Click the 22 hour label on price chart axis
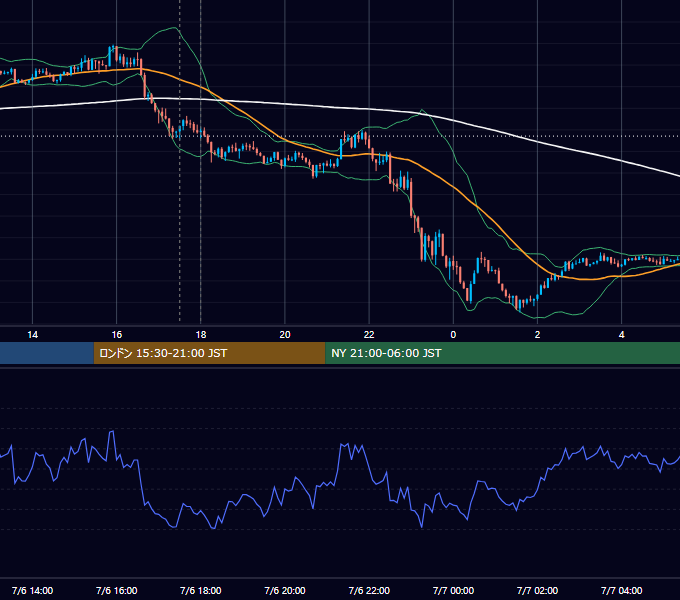Screen dimensions: 680x600 (x=369, y=335)
